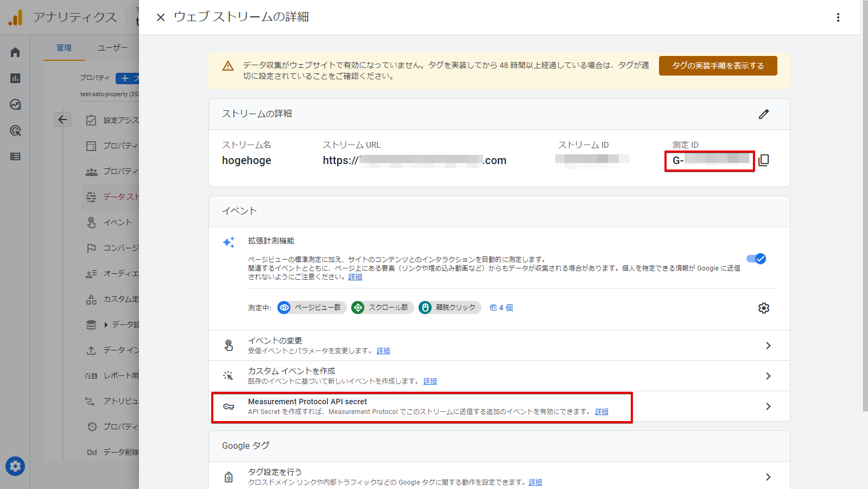
Task: Click the back arrow button in admin column
Action: [x=62, y=120]
